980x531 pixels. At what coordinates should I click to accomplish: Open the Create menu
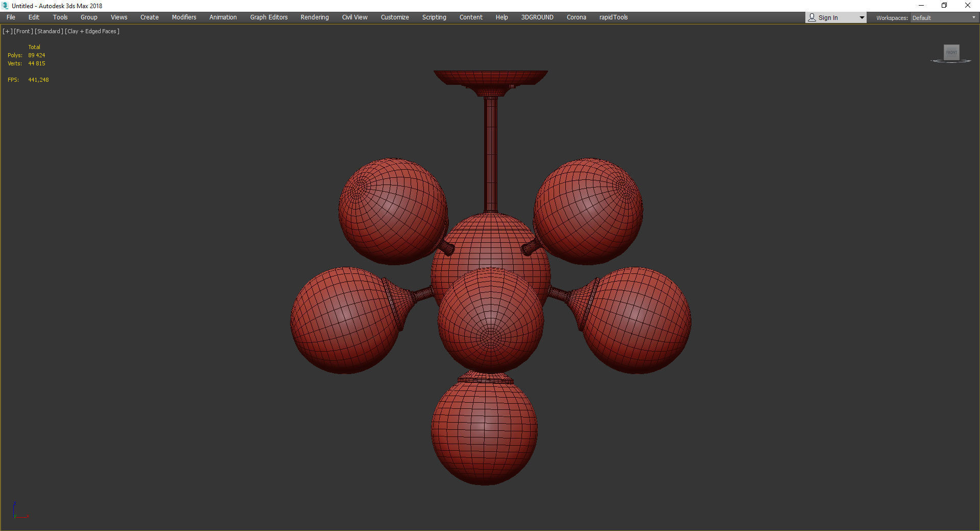coord(150,17)
